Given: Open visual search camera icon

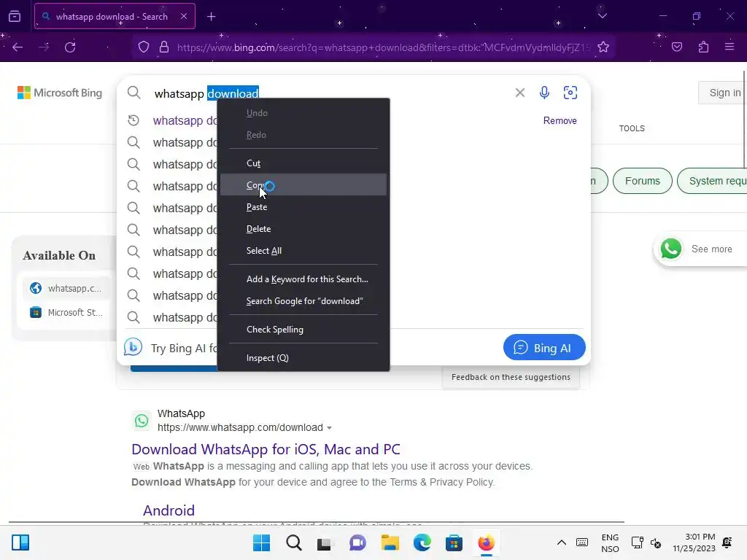Looking at the screenshot, I should tap(570, 93).
